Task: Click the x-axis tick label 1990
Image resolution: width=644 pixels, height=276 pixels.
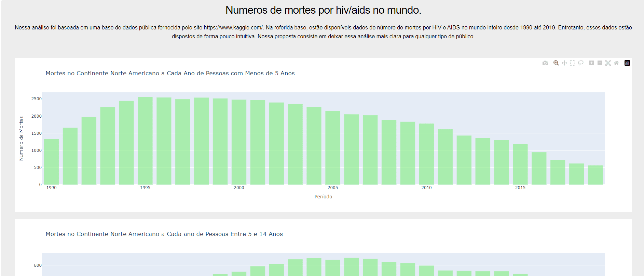Action: pyautogui.click(x=52, y=188)
